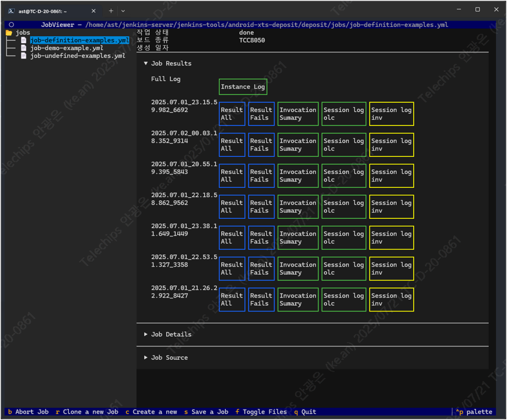The image size is (507, 420).
Task: Select job-definition-examples.yml in file tree
Action: (79, 40)
